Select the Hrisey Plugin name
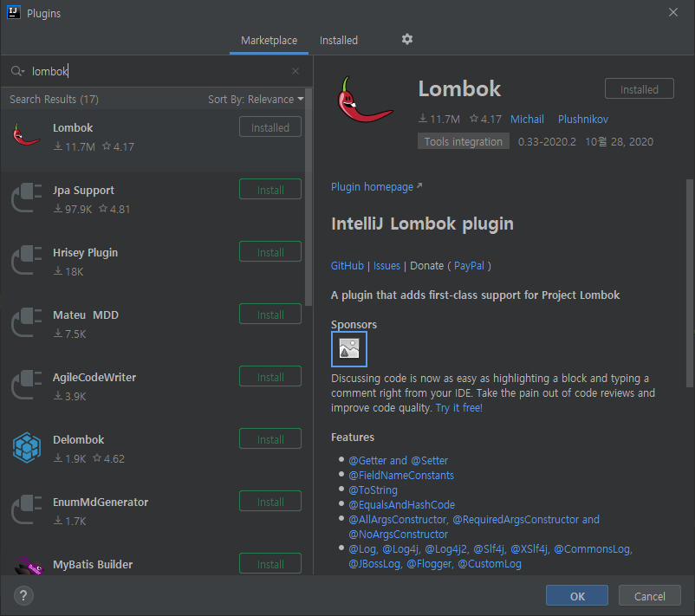Viewport: 695px width, 616px height. 85,253
